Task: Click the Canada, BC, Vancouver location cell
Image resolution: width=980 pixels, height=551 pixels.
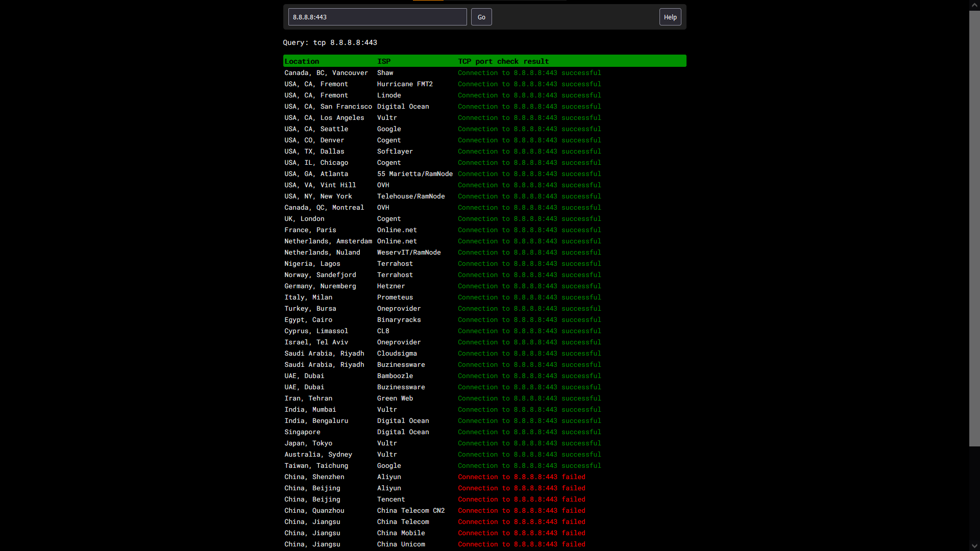Action: click(326, 73)
